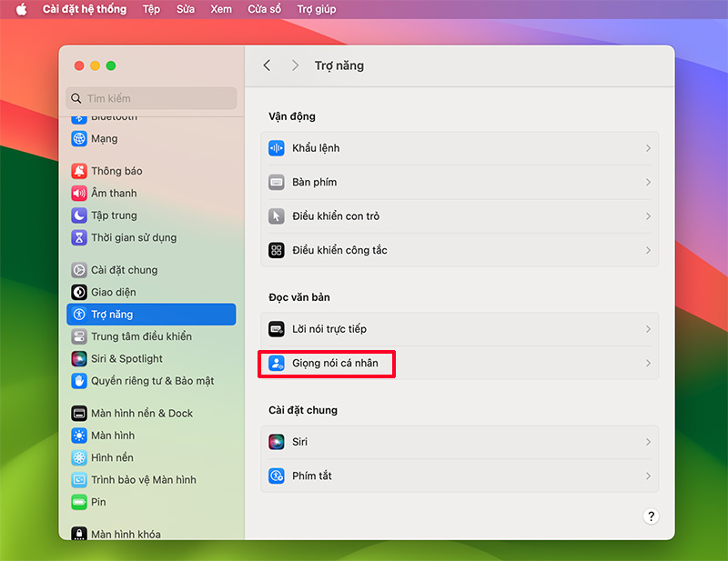Image resolution: width=728 pixels, height=561 pixels.
Task: Select Trình bảo vệ Màn hình in sidebar
Action: click(x=151, y=480)
